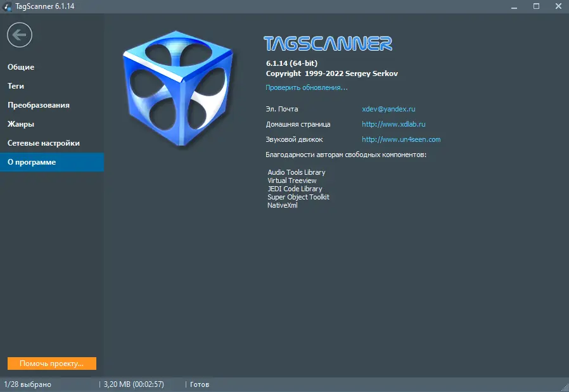This screenshot has height=392, width=569.
Task: Click Virtual Treeview in the credits list
Action: point(291,180)
